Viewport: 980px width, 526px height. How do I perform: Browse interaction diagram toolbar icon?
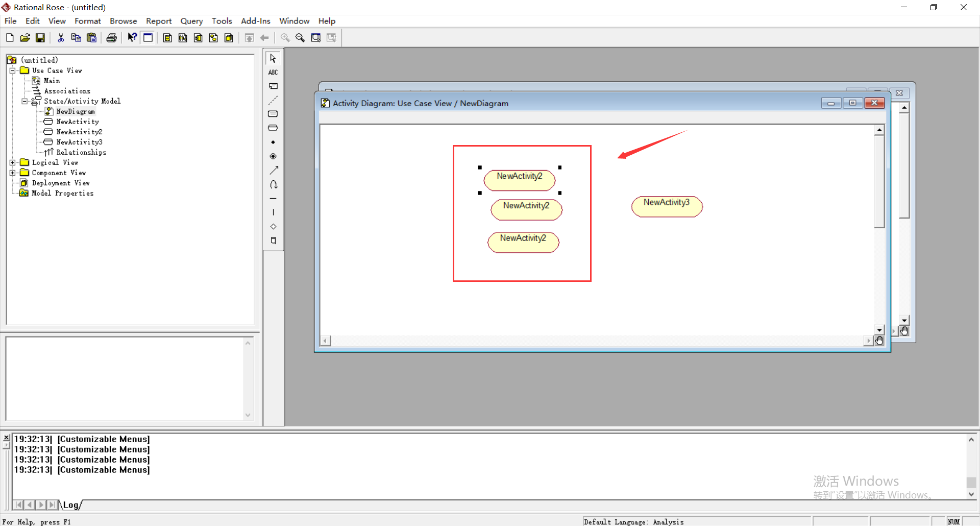tap(183, 38)
